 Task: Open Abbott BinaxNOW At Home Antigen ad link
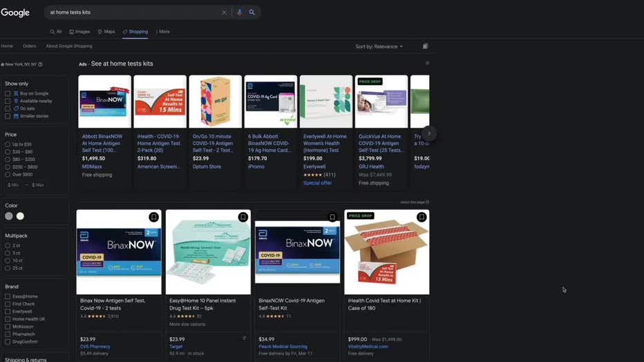pos(102,143)
